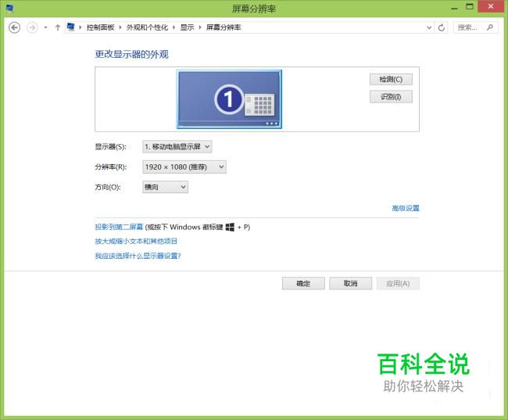Click the 检测(C) button

391,80
